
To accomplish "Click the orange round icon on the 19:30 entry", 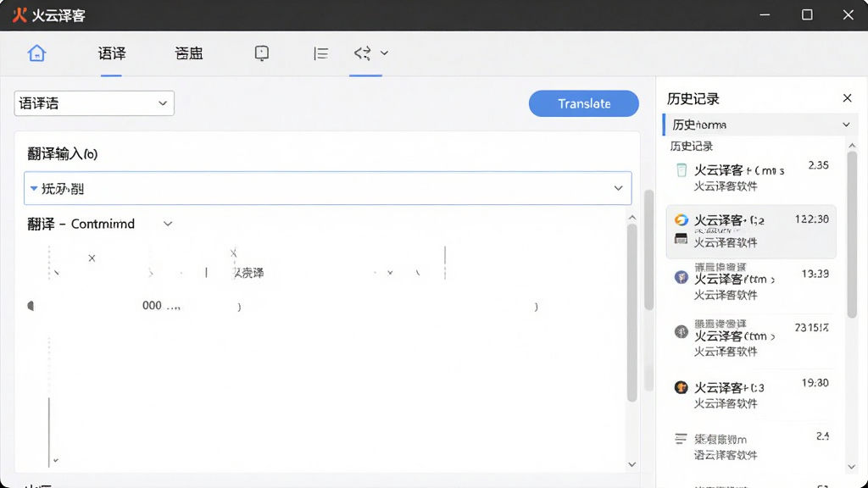I will point(682,387).
